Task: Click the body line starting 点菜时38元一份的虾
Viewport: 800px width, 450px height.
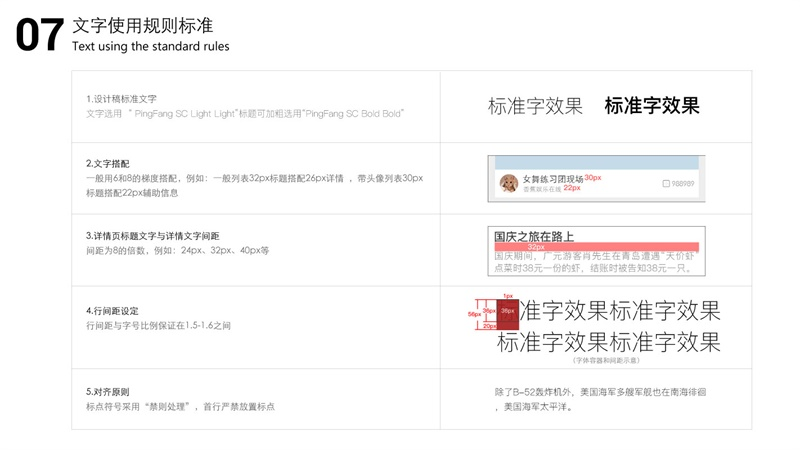Action: (594, 268)
